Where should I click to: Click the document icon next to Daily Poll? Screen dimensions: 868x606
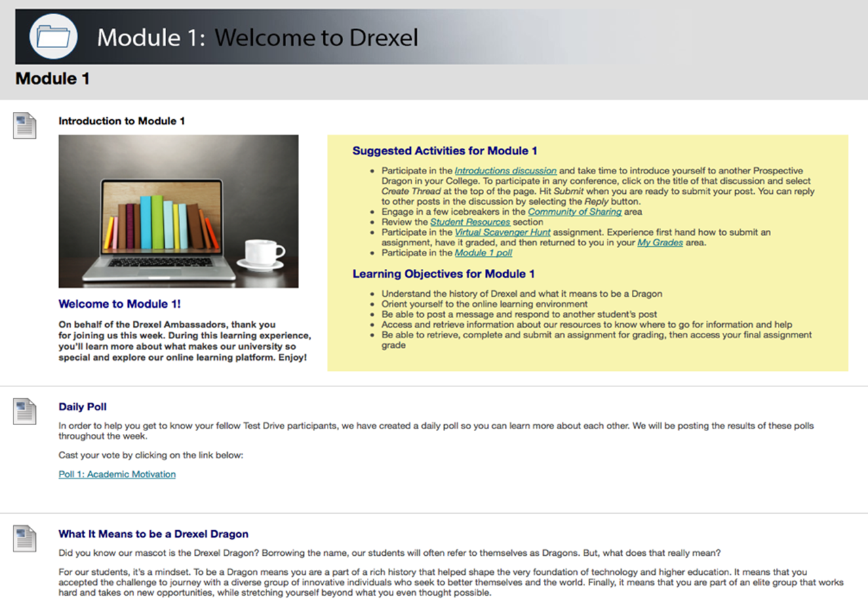24,410
